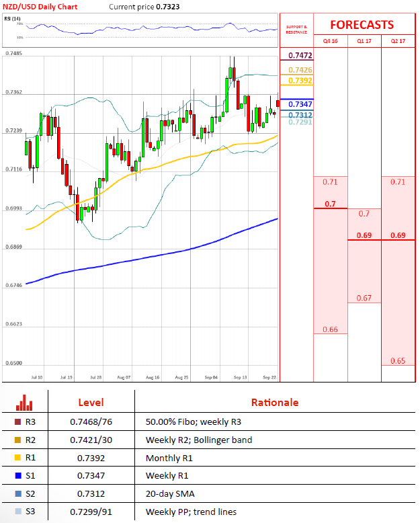Click the 'Aug 16' date axis label

[x=153, y=377]
